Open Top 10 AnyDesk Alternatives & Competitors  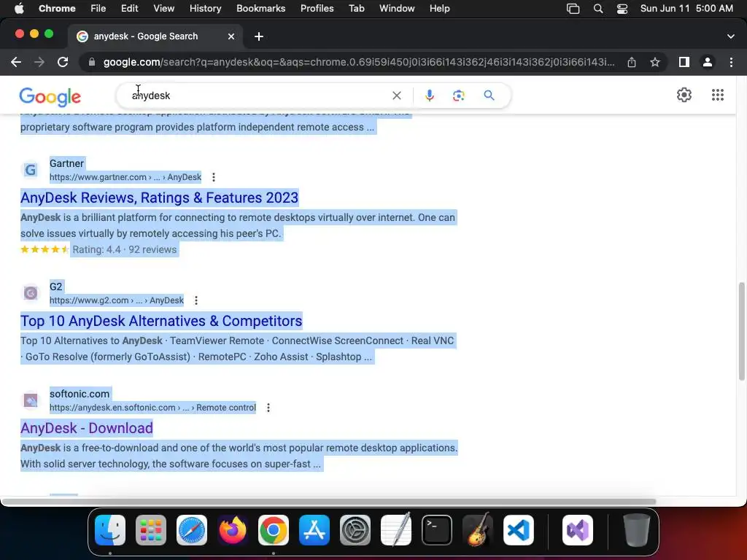(x=161, y=321)
